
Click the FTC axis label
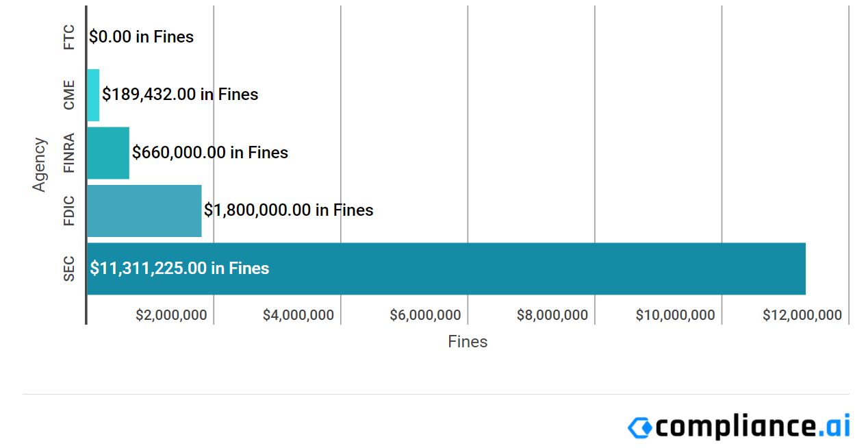pyautogui.click(x=69, y=37)
